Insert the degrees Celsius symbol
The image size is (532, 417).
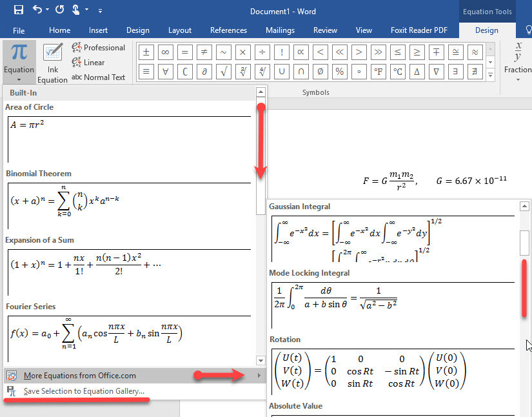tap(397, 71)
